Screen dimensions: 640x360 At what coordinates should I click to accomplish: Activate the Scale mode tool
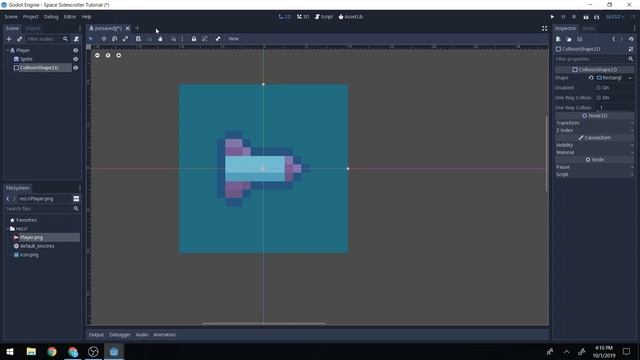point(125,39)
